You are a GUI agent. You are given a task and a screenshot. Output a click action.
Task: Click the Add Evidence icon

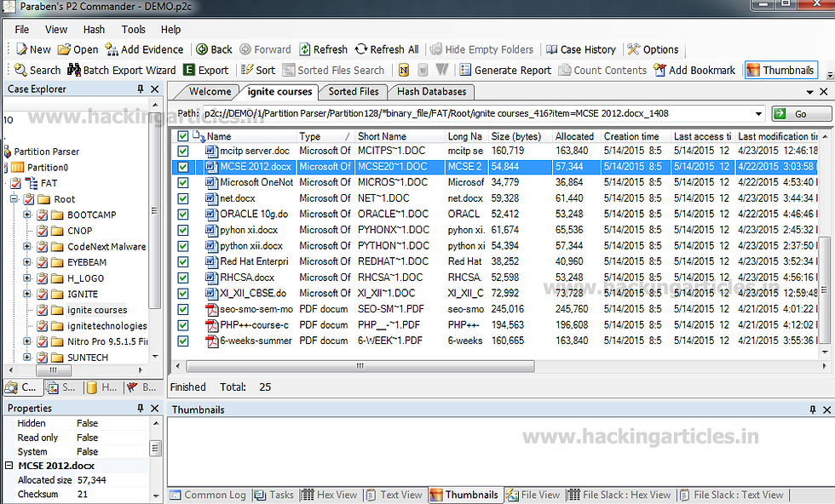tap(112, 49)
